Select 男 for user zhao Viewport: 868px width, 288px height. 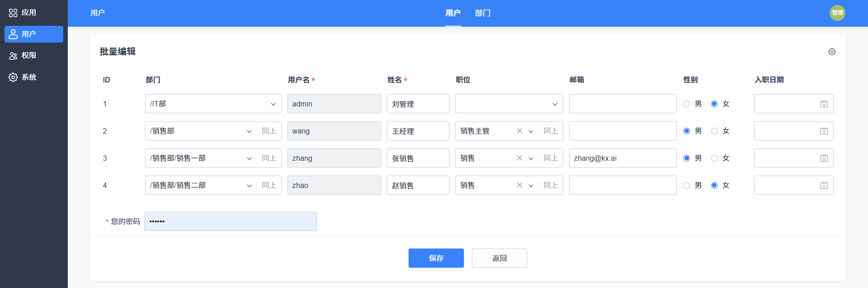[686, 185]
